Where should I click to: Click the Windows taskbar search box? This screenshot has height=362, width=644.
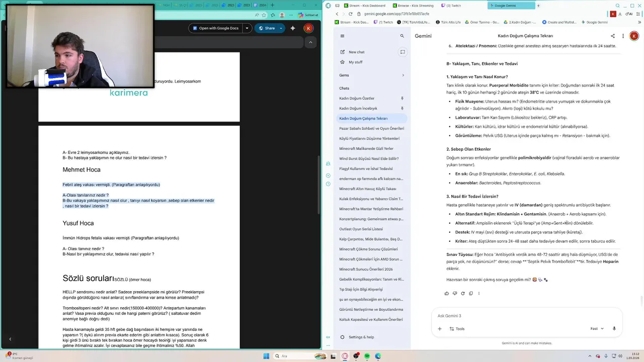(299, 356)
